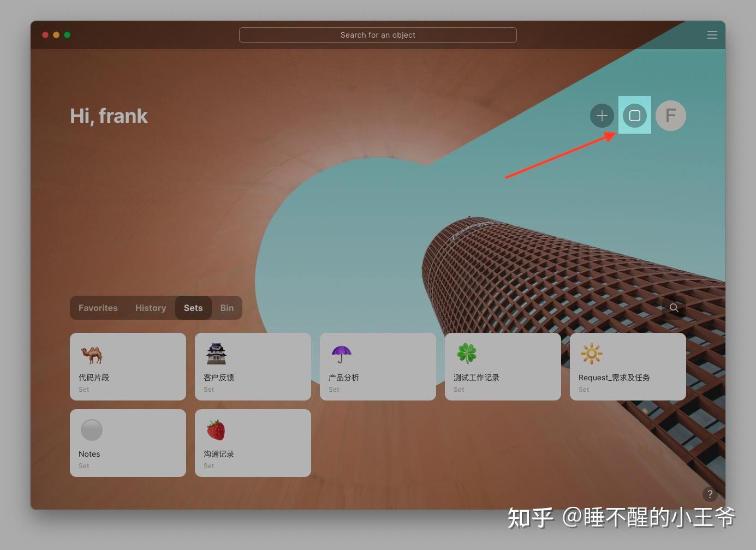The image size is (756, 550).
Task: Click the grid icon highlighted by the arrow
Action: [x=635, y=116]
